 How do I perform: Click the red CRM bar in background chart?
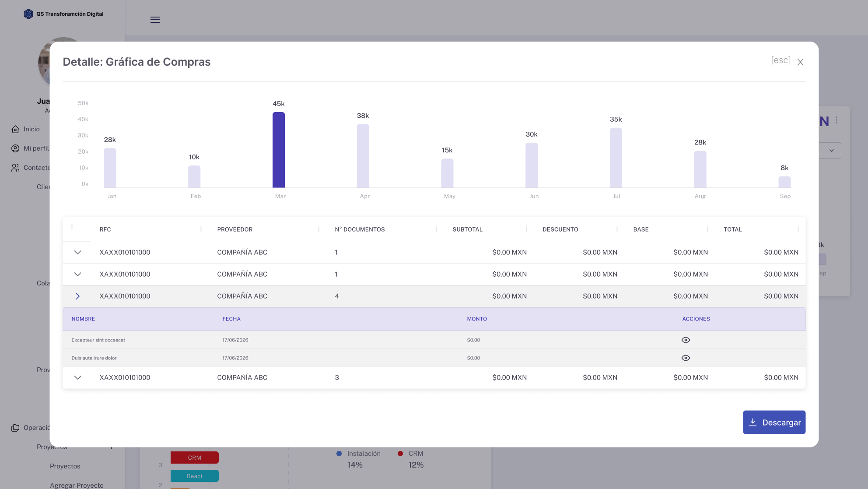coord(194,457)
